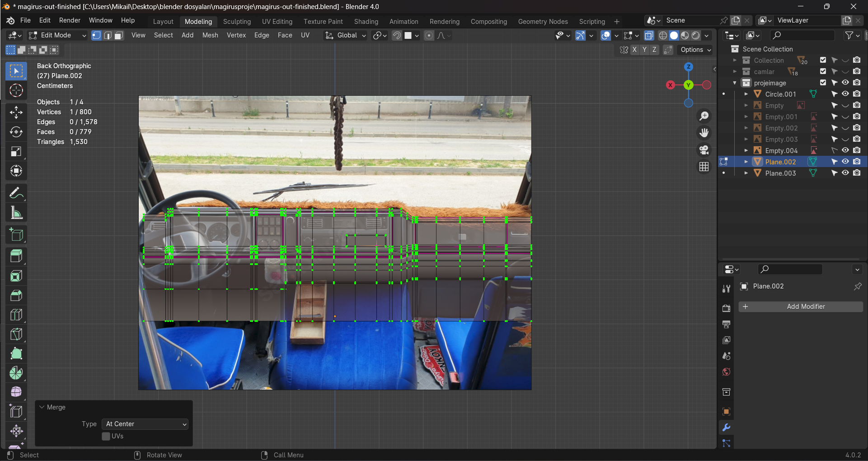Hide Circle.001 in viewport
Image resolution: width=868 pixels, height=461 pixels.
pos(845,94)
